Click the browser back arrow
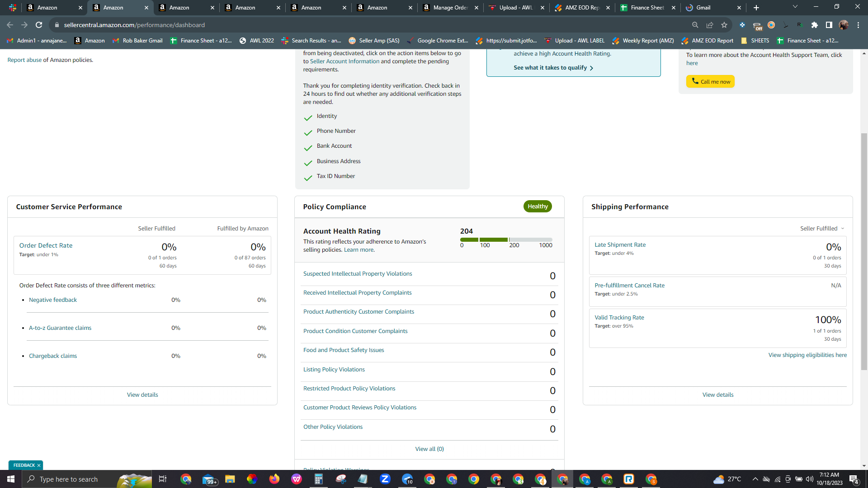Image resolution: width=868 pixels, height=488 pixels. [10, 25]
